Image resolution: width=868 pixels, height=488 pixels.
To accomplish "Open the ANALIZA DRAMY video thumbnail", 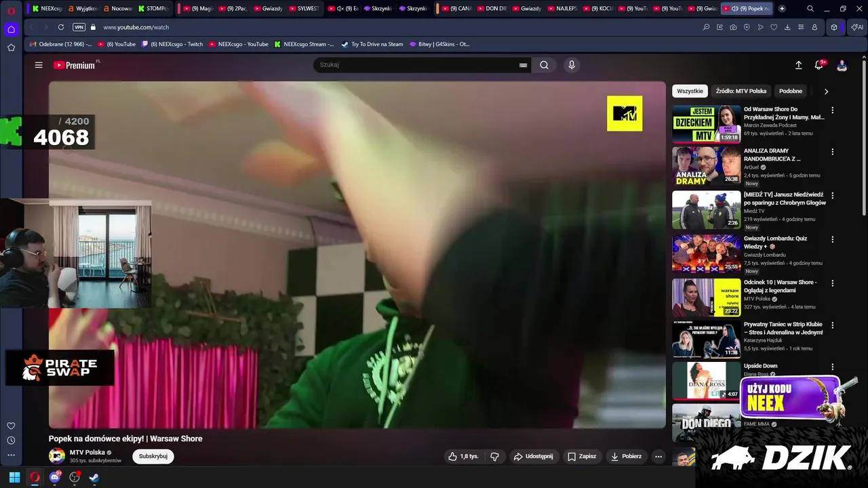I will coord(706,166).
